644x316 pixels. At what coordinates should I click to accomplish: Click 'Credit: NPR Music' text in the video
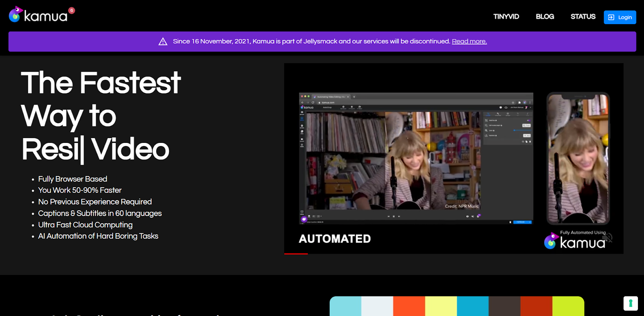click(462, 206)
